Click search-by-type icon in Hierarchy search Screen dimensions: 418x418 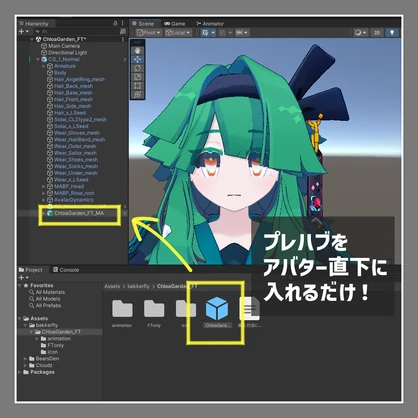pos(123,31)
